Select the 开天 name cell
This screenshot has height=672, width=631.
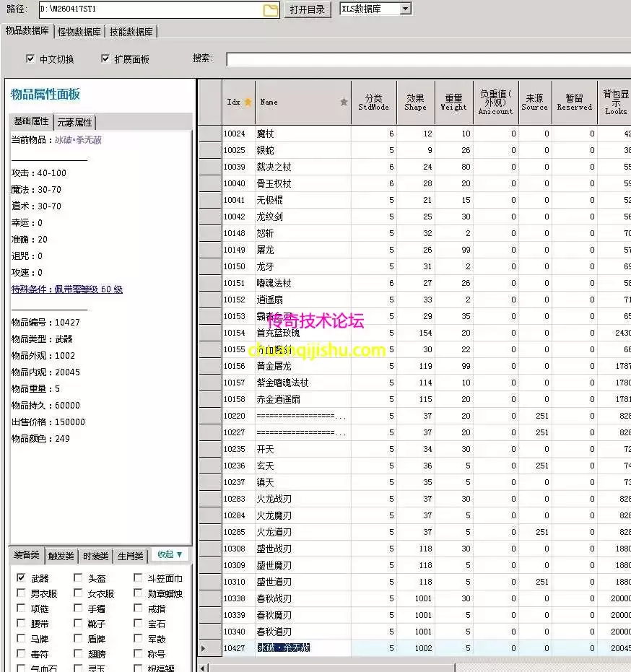(x=303, y=449)
